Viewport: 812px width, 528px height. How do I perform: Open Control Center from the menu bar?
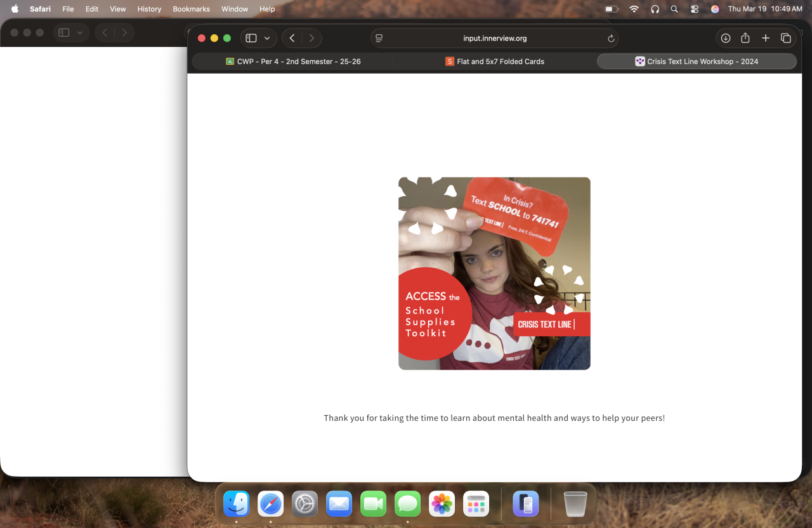695,9
